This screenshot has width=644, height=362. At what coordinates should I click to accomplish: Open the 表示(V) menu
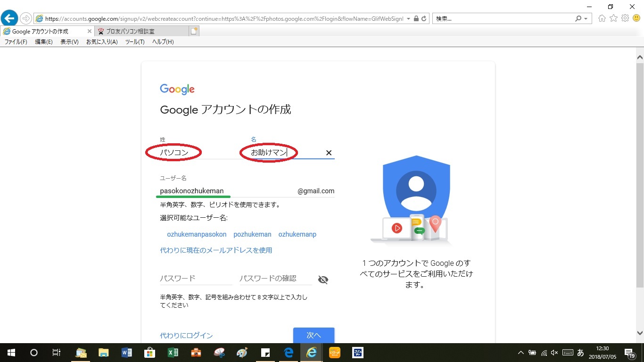tap(69, 42)
